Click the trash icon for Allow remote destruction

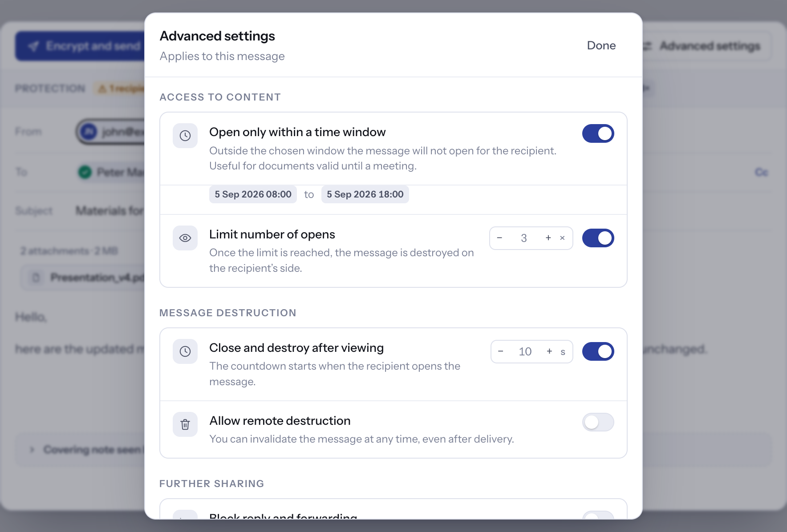tap(185, 424)
